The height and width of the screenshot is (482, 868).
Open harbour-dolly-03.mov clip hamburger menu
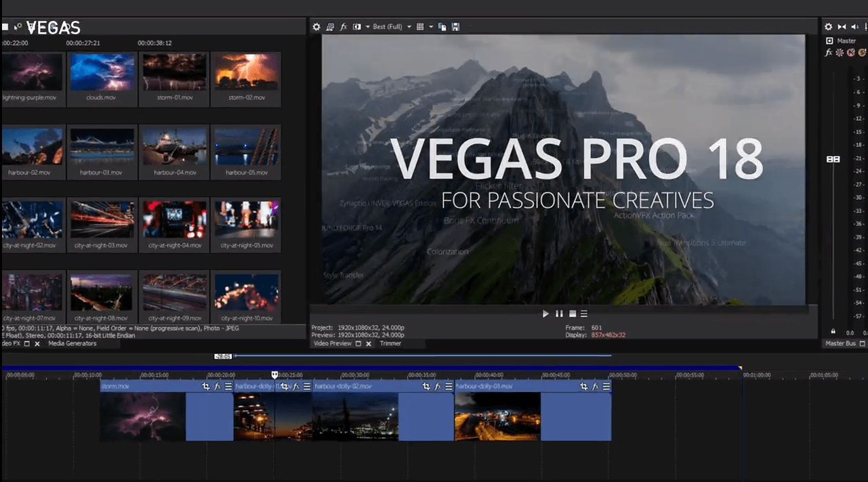coord(606,387)
